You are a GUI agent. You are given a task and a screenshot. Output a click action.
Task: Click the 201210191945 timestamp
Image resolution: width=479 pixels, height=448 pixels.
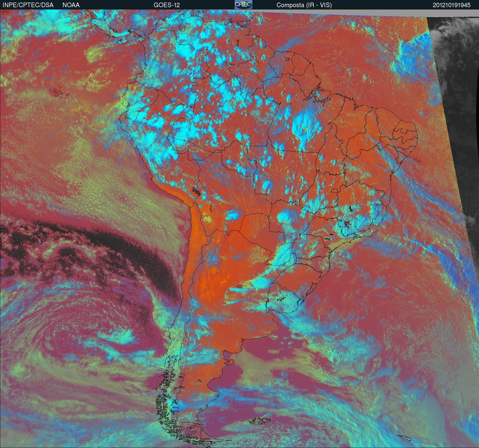coord(452,5)
